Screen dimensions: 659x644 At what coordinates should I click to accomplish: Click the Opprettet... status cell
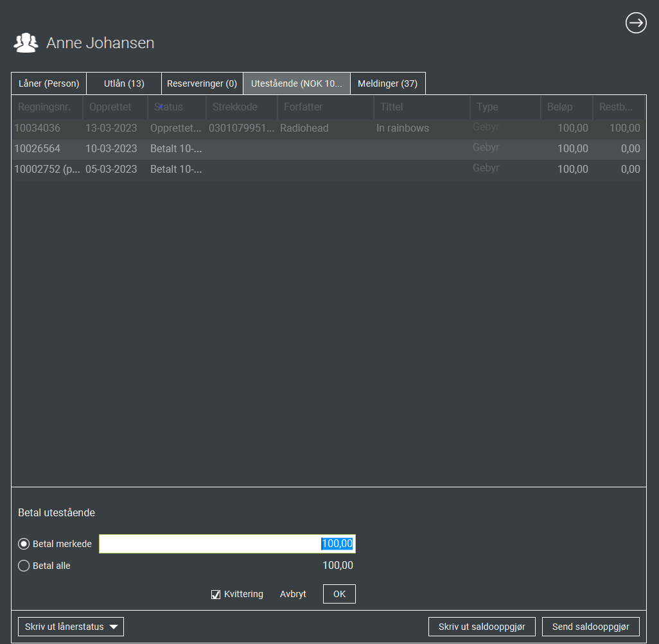coord(176,128)
